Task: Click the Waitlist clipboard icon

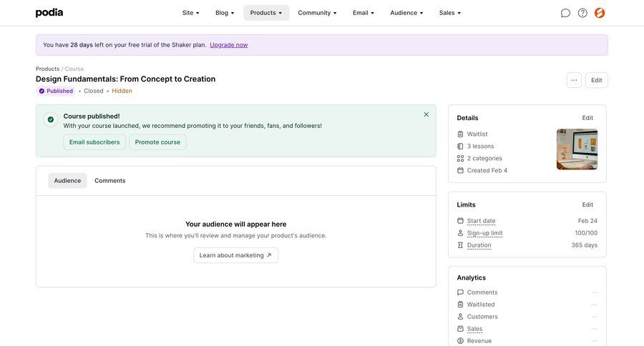Action: 460,134
